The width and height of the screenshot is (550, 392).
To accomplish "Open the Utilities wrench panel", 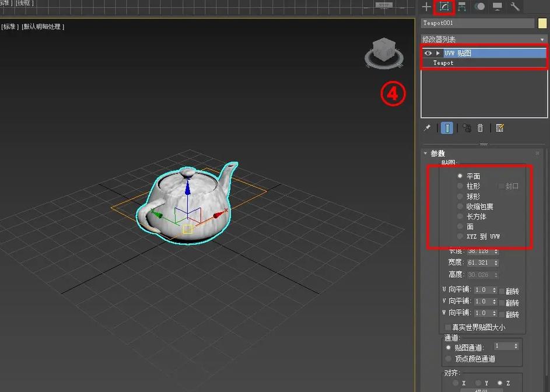I will point(515,7).
